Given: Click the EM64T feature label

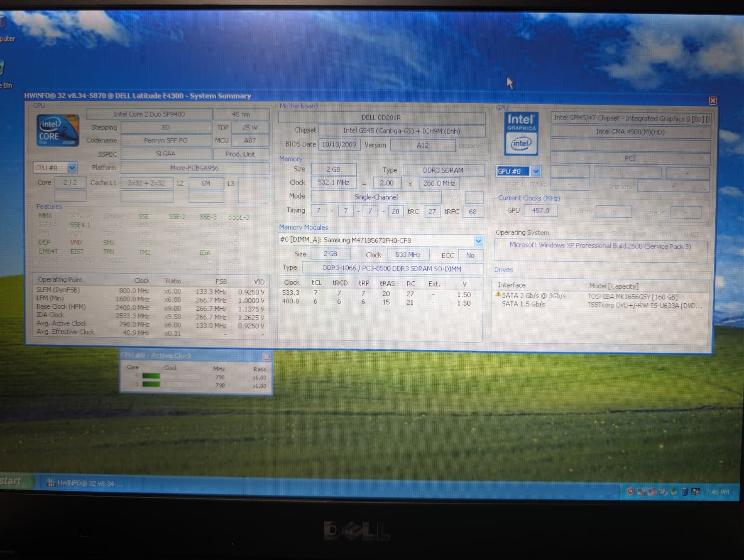Looking at the screenshot, I should 48,251.
